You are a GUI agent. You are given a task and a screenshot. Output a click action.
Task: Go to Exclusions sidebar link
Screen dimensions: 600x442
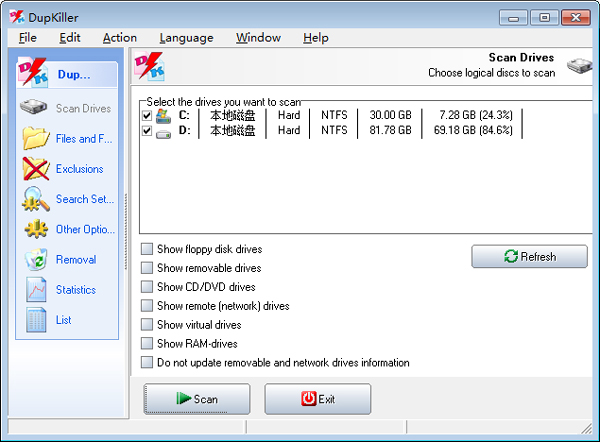click(x=80, y=169)
